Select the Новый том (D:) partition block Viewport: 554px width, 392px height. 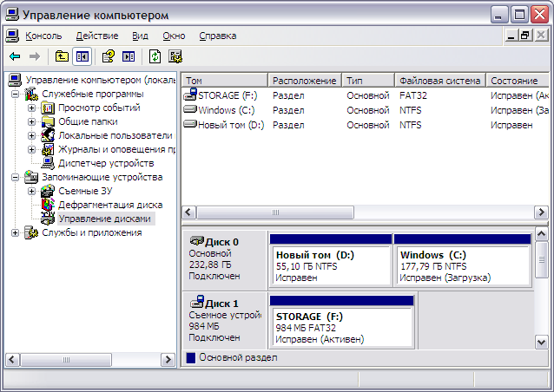(331, 260)
